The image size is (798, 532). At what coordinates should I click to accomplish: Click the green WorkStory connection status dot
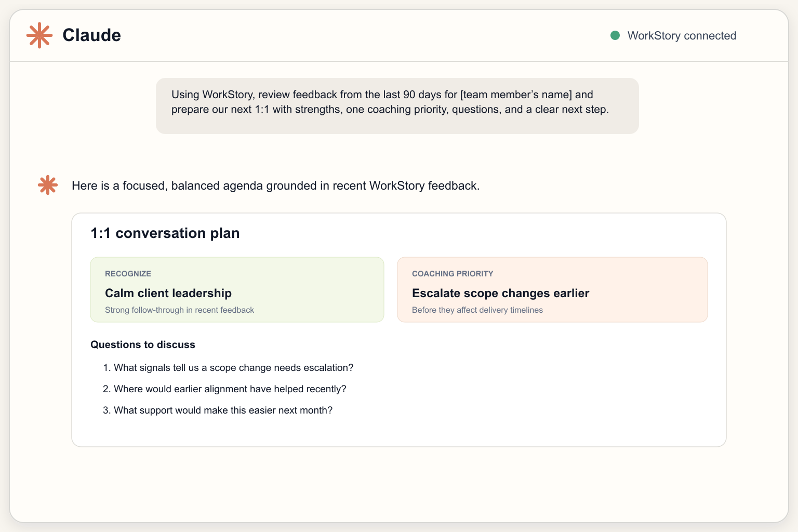coord(615,35)
